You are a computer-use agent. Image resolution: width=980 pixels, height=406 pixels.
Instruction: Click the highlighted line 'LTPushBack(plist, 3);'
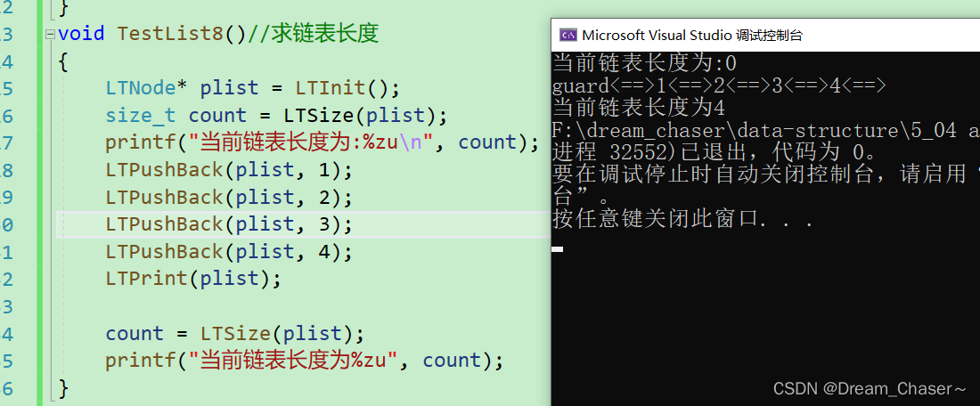click(229, 224)
